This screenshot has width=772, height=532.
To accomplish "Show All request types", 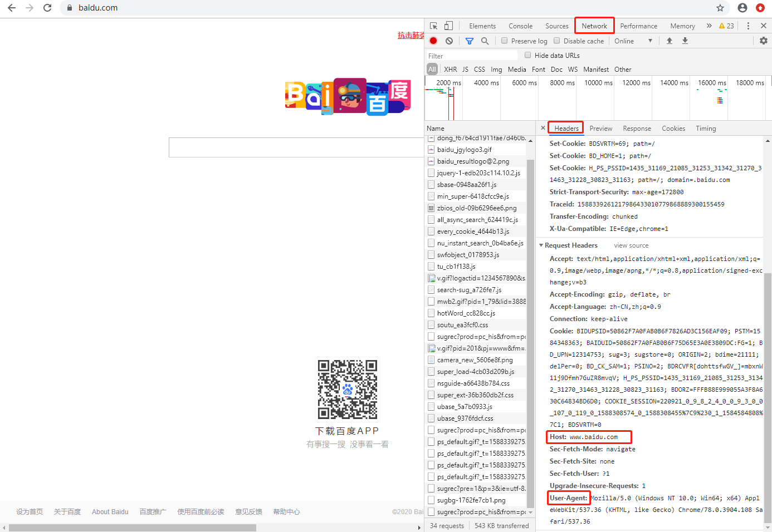I will pyautogui.click(x=432, y=70).
